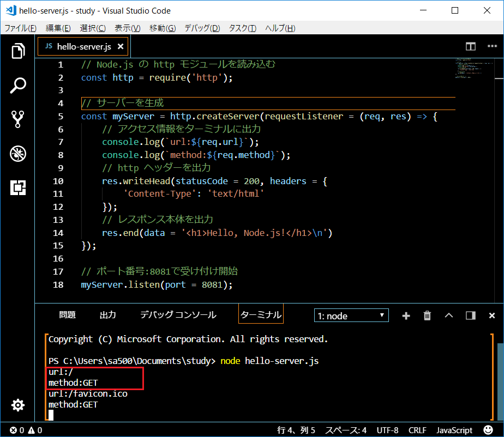Click the Extensions icon in the activity bar
Viewport: 504px width, 437px height.
pos(18,187)
